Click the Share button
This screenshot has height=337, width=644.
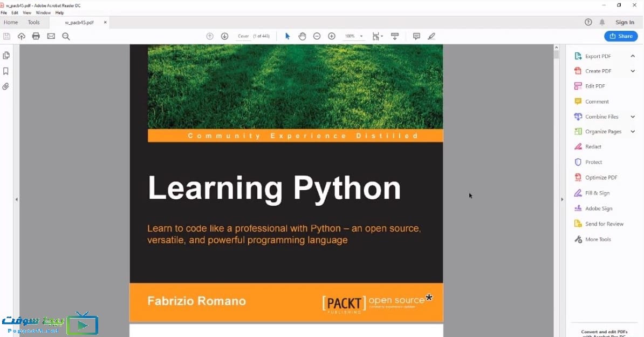[x=621, y=36]
